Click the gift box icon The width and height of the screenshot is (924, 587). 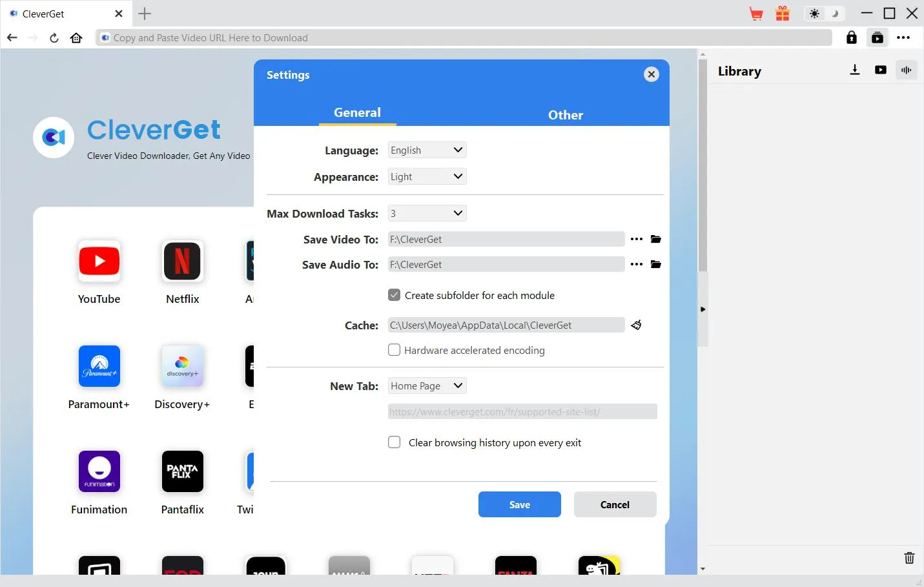[783, 14]
